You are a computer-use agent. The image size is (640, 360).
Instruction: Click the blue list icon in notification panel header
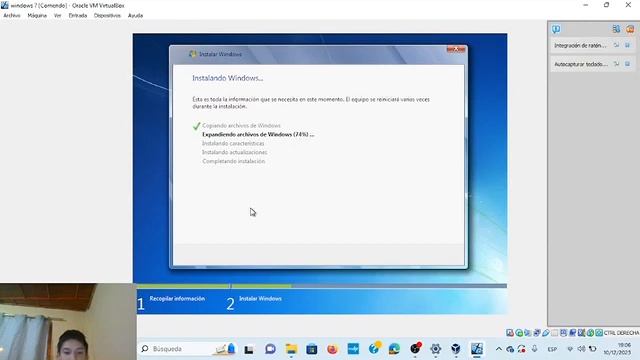(x=616, y=29)
